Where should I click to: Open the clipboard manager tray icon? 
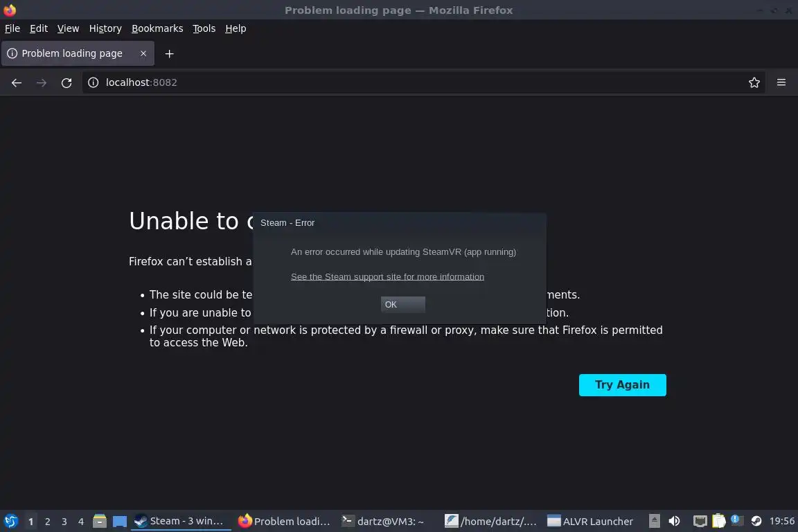(718, 521)
